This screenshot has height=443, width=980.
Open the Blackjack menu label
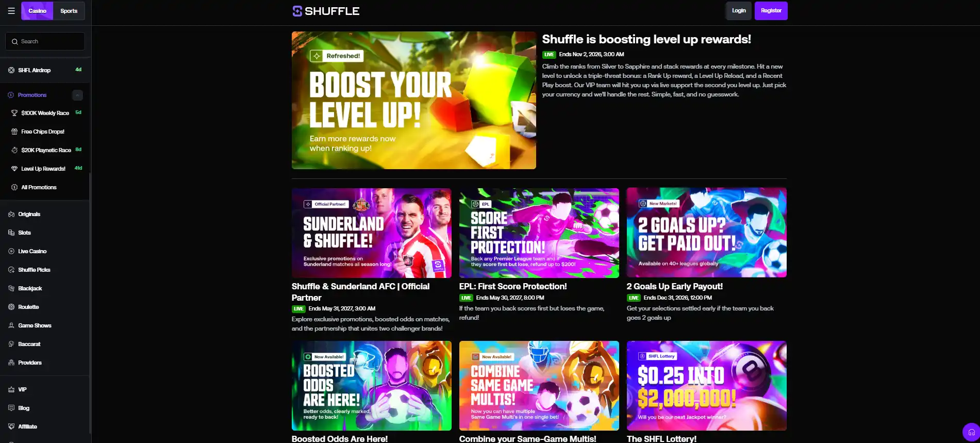tap(30, 288)
